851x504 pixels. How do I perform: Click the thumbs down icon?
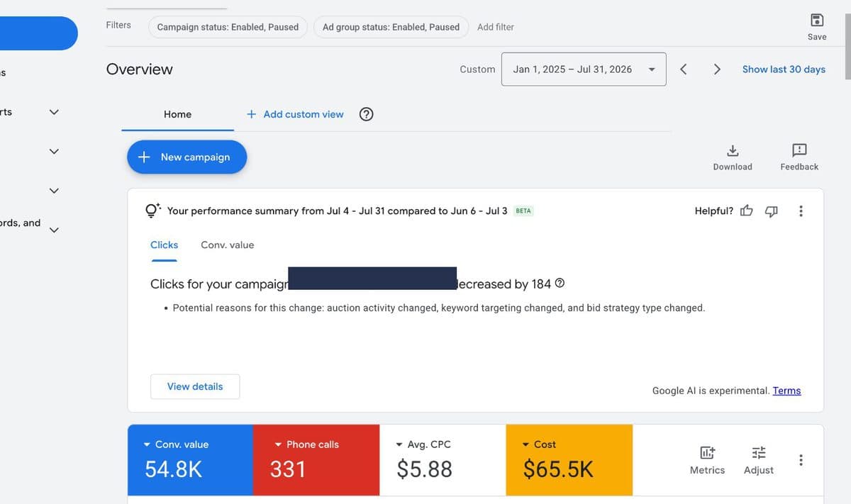pyautogui.click(x=772, y=211)
